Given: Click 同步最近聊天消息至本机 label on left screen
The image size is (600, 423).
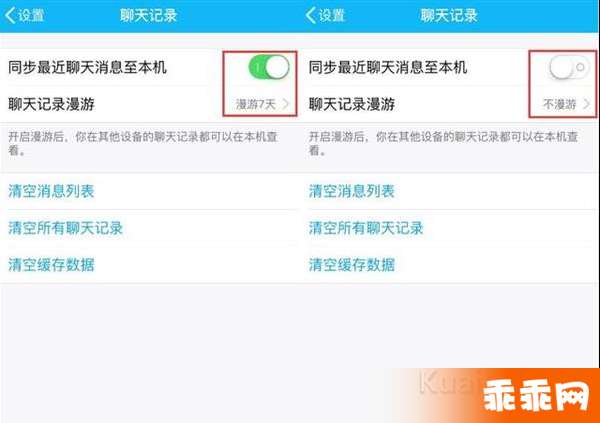Looking at the screenshot, I should (87, 67).
